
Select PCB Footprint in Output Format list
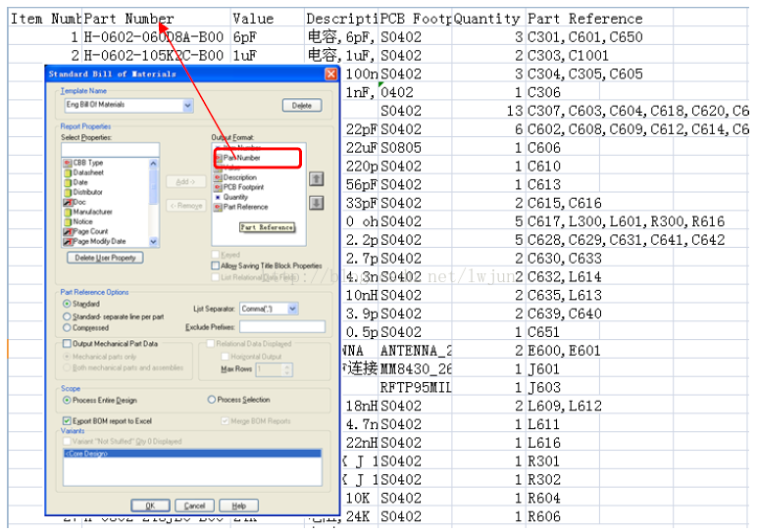coord(244,188)
